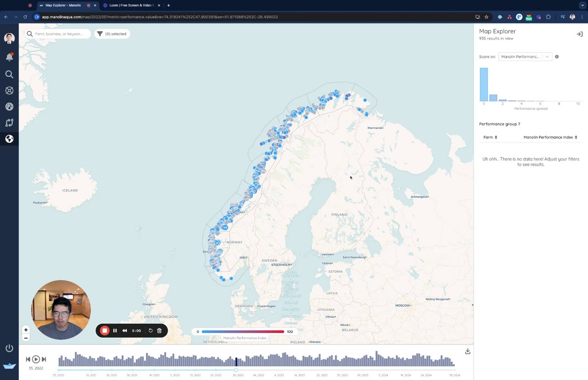Open the user profile avatar in sidebar
Viewport: 588px width, 380px height.
(x=9, y=39)
